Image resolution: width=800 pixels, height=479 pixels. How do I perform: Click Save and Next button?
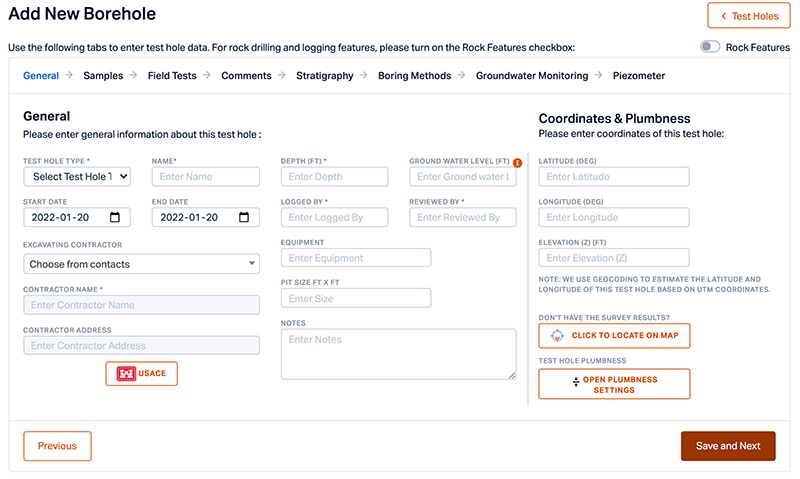pos(728,446)
